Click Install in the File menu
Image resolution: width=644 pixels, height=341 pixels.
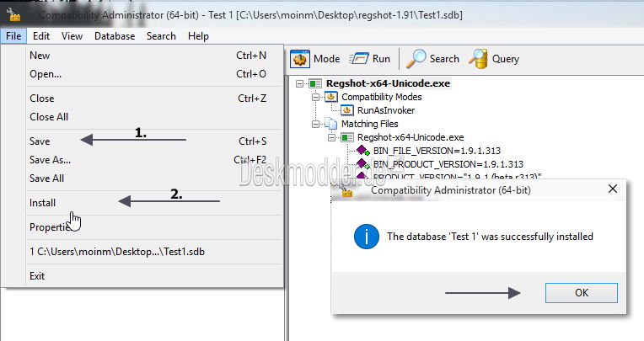point(154,203)
